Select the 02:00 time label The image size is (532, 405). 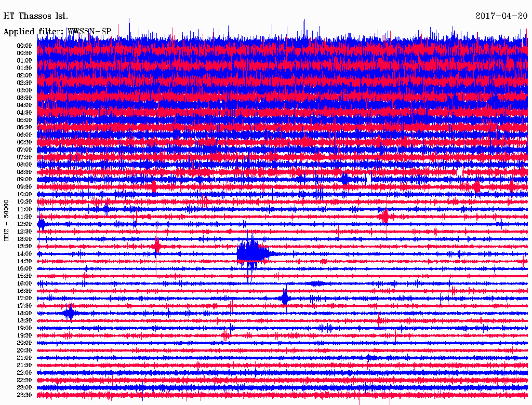pyautogui.click(x=24, y=75)
